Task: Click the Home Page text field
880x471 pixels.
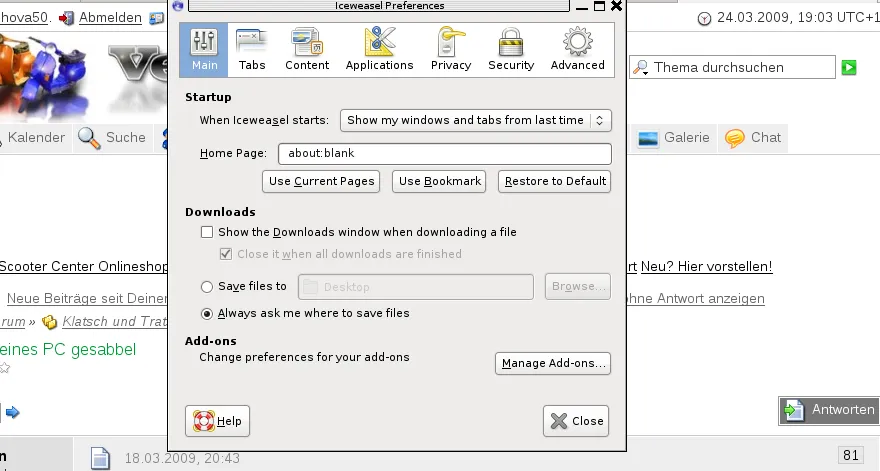Action: (445, 154)
